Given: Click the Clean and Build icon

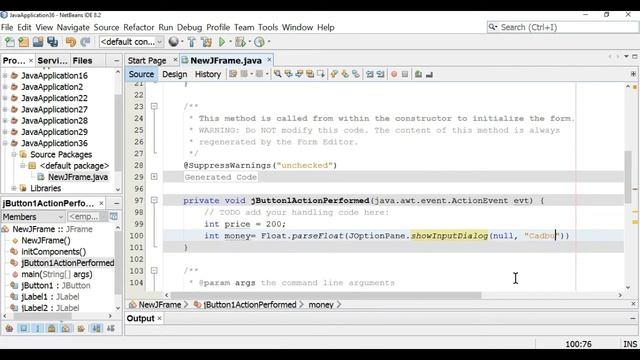Looking at the screenshot, I should tap(207, 42).
